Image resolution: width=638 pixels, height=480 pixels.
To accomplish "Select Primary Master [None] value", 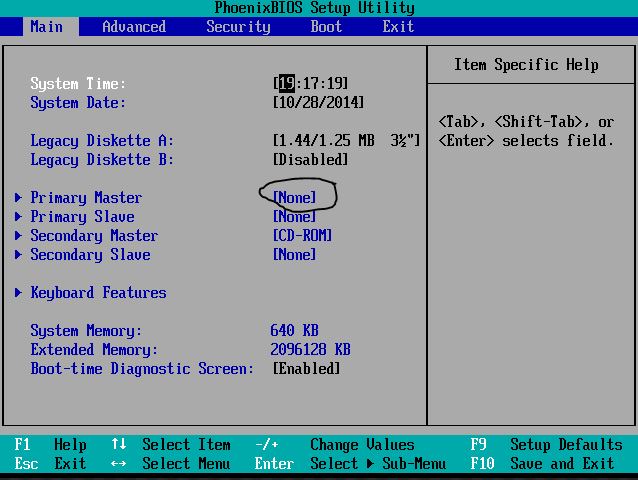I will [x=294, y=198].
